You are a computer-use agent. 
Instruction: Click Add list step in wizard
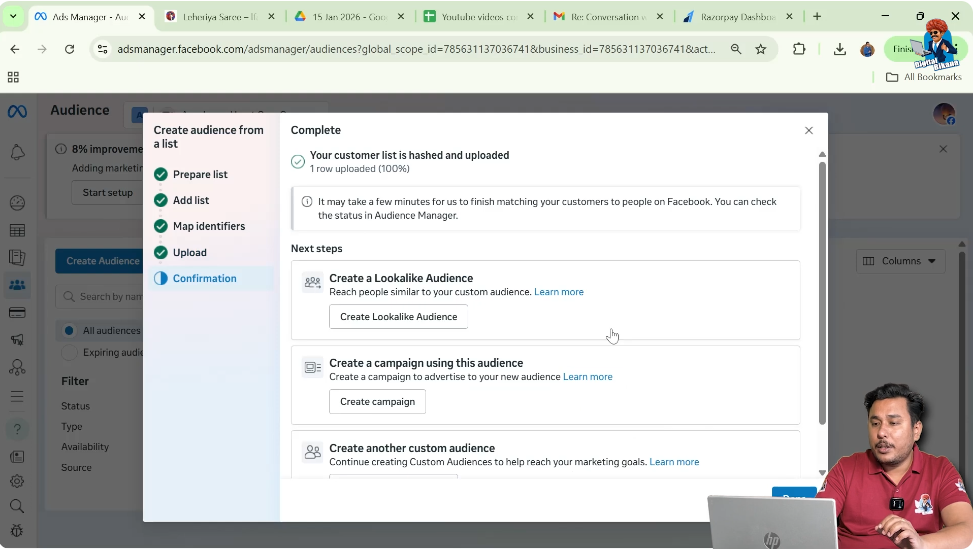pyautogui.click(x=191, y=201)
